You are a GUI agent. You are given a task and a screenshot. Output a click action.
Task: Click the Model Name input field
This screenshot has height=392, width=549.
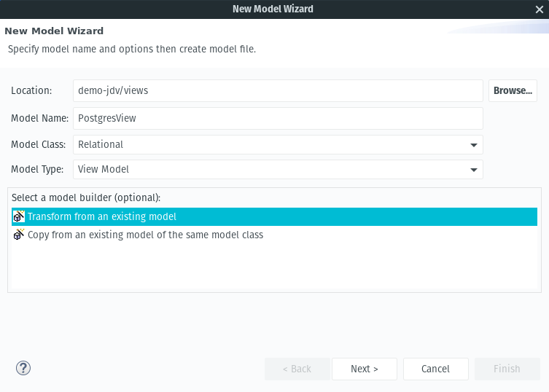[x=278, y=118]
